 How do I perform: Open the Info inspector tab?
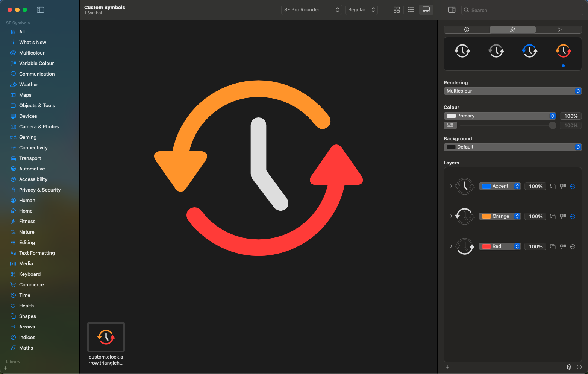pos(467,30)
